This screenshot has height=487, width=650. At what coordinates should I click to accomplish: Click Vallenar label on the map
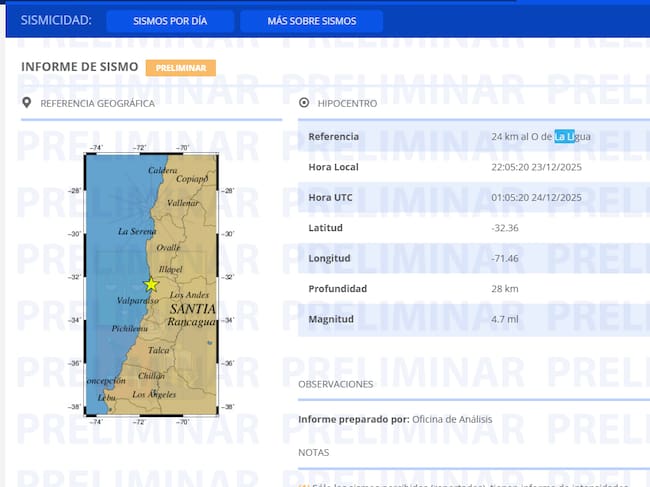click(183, 203)
